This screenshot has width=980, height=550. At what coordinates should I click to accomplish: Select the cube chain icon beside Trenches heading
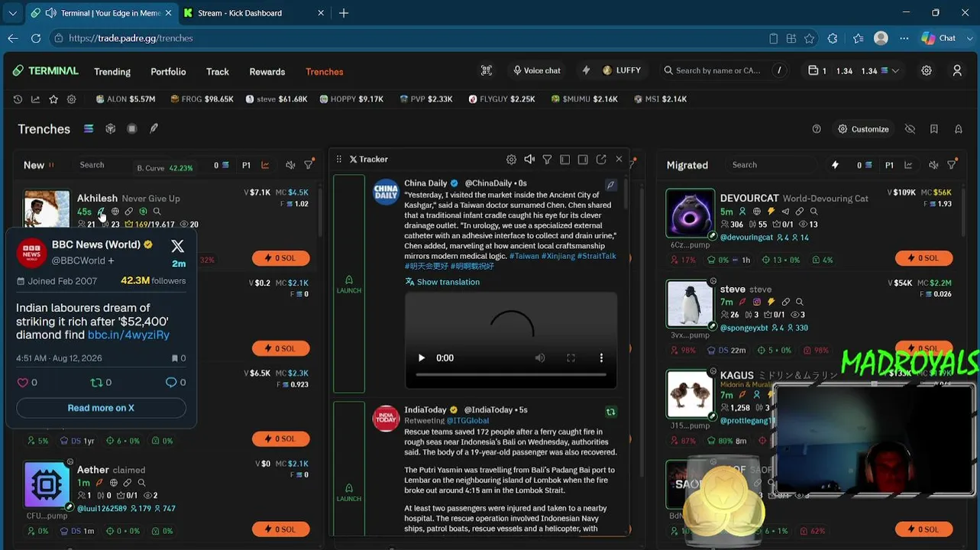(111, 129)
